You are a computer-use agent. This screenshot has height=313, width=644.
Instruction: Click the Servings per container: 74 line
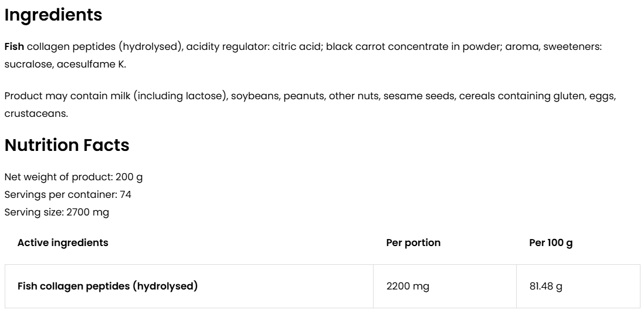63,195
